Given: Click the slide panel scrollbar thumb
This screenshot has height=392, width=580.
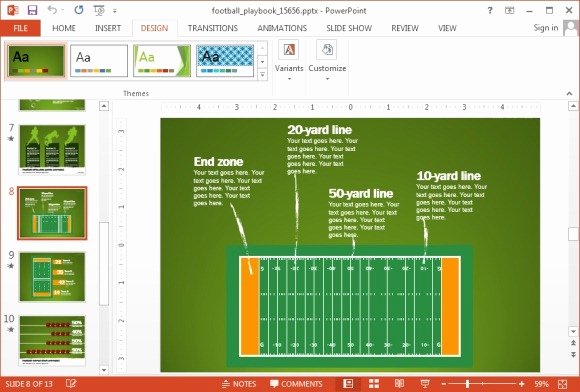Looking at the screenshot, I should pos(104,264).
